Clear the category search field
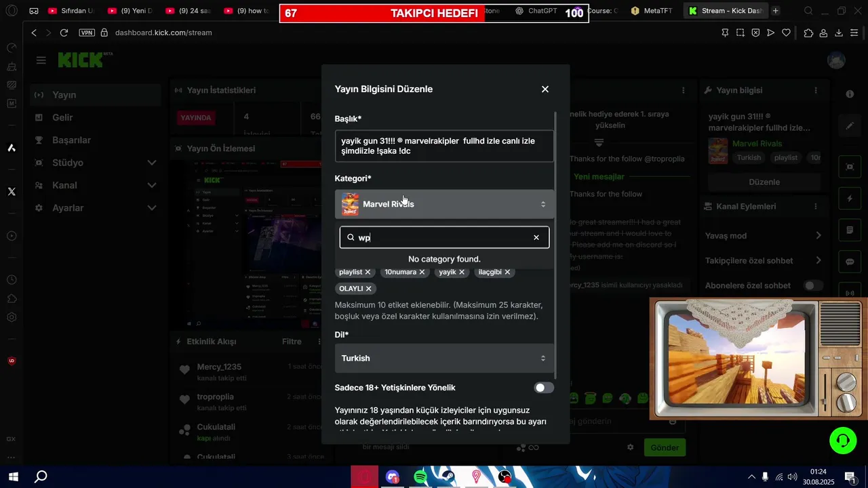This screenshot has width=868, height=488. click(x=536, y=237)
